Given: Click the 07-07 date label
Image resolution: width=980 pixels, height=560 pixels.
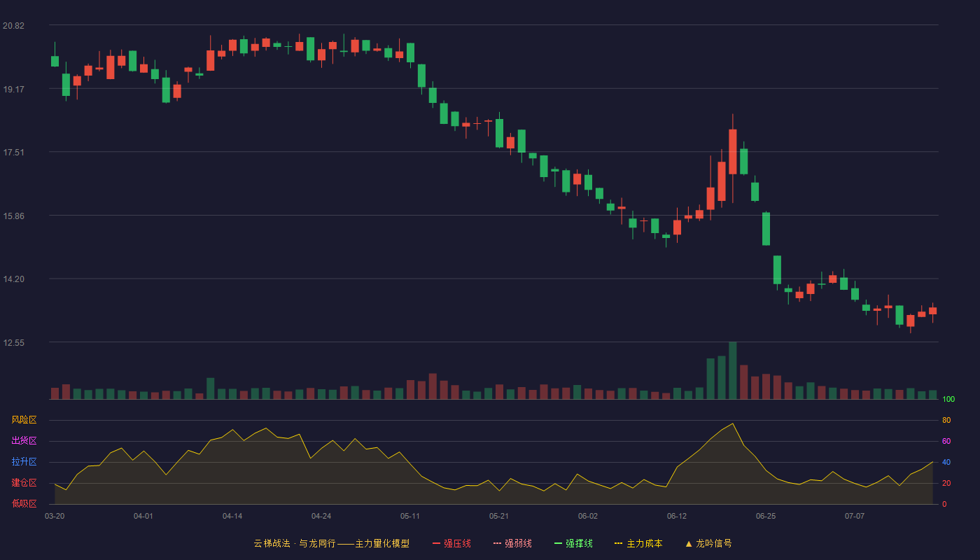Looking at the screenshot, I should [x=855, y=516].
